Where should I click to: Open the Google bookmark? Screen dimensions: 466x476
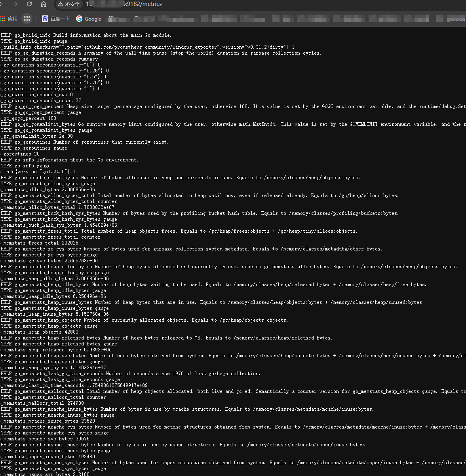[89, 19]
